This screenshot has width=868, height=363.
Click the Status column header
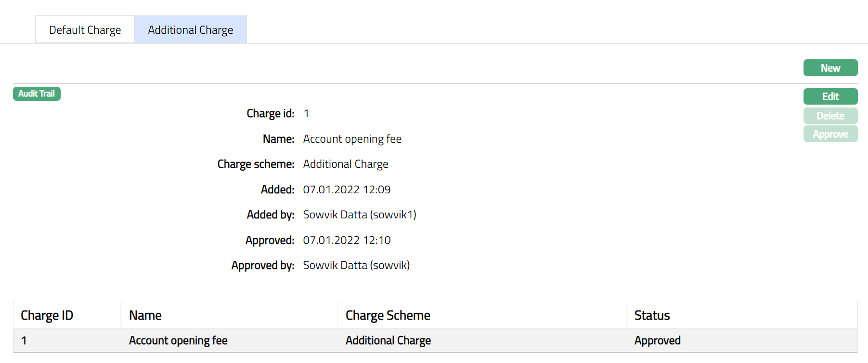[652, 315]
